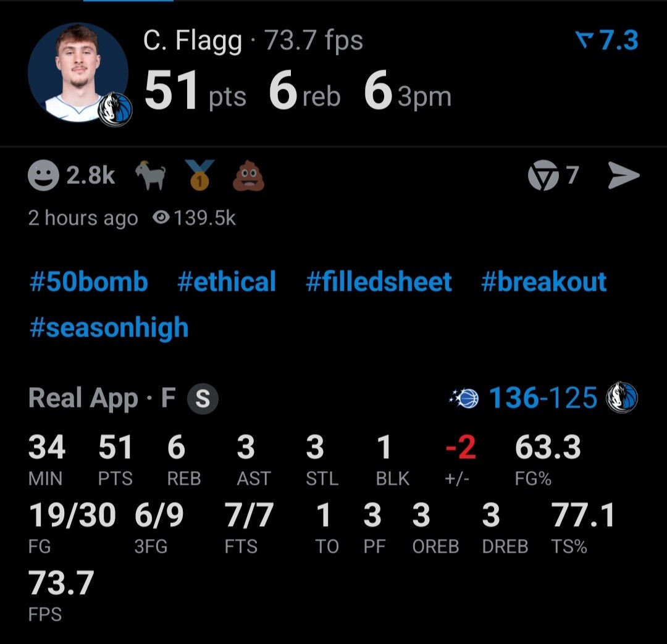Screen dimensions: 667x644
Task: Tap the poop emoji reaction
Action: tap(248, 177)
